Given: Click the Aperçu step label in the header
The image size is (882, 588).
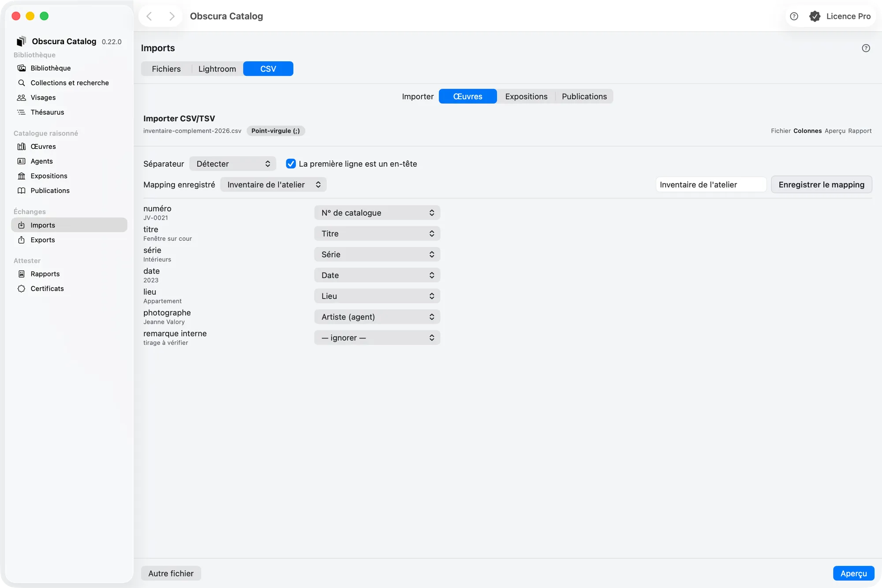Looking at the screenshot, I should coord(835,131).
